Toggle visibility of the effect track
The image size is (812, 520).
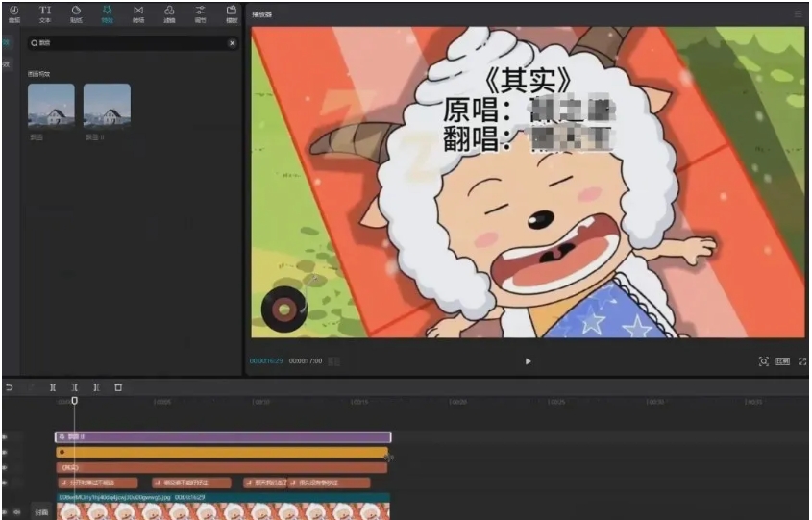click(5, 437)
